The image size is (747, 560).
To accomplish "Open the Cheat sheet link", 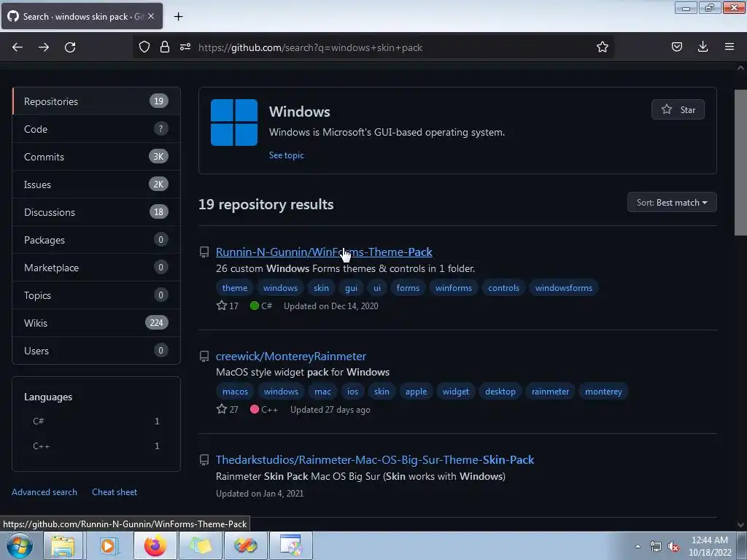I will (115, 492).
